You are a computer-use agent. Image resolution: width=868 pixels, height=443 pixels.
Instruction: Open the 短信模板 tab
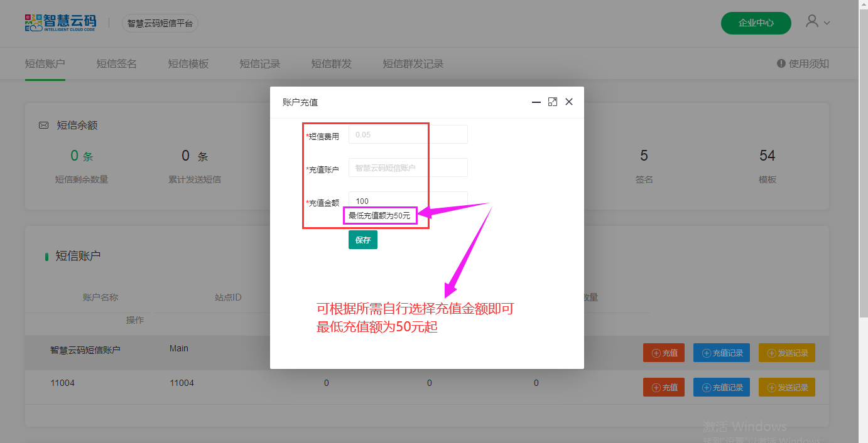188,63
